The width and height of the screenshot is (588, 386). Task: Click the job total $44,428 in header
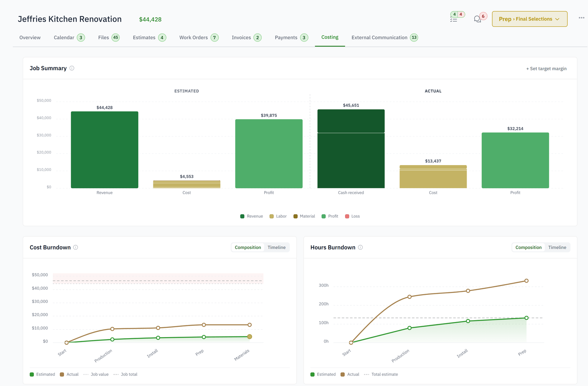(x=150, y=19)
